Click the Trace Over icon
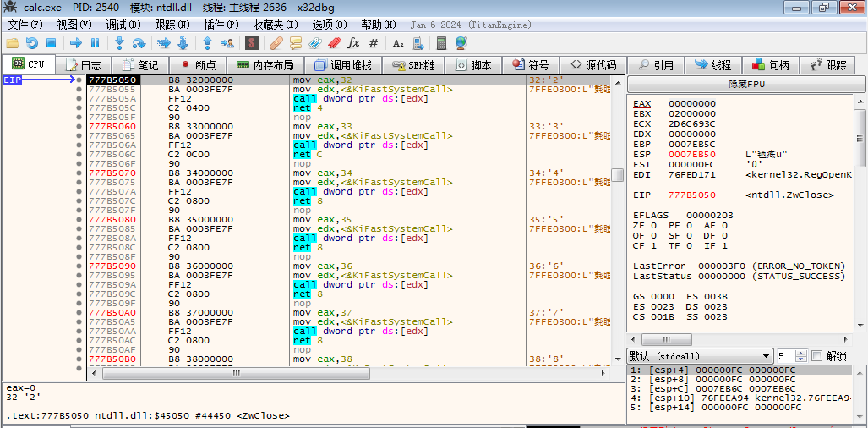This screenshot has height=428, width=868. coord(183,42)
